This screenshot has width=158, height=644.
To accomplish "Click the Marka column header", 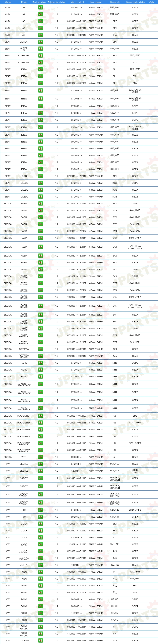I will (x=8, y=2).
